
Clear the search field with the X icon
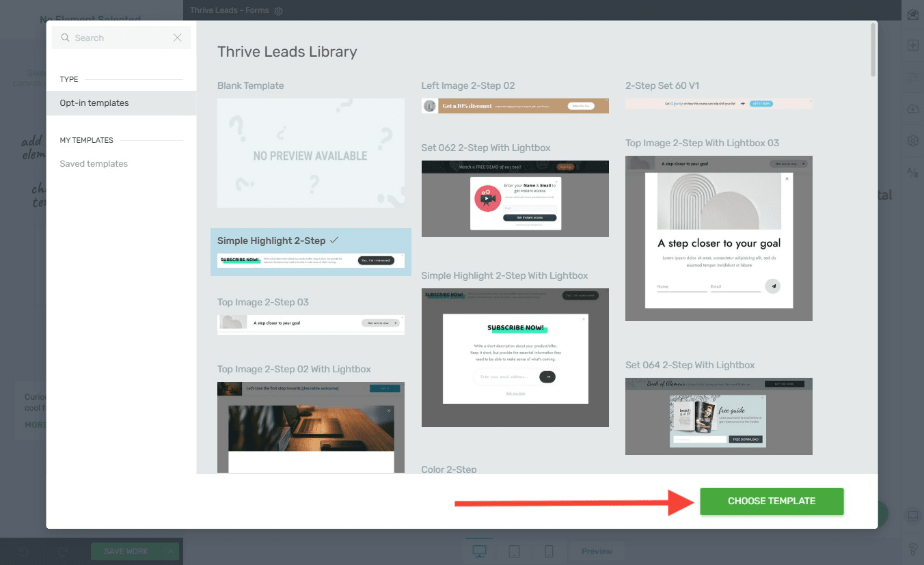pyautogui.click(x=178, y=38)
